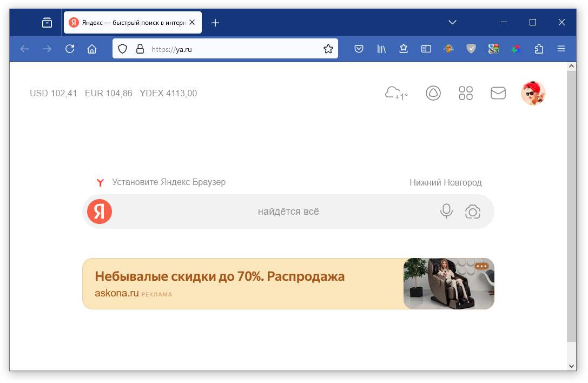
Task: Open the Yandex services grid
Action: [x=466, y=93]
